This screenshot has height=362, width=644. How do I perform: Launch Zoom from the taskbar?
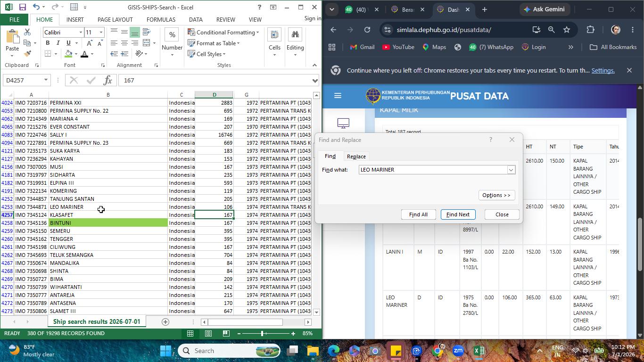point(458,351)
